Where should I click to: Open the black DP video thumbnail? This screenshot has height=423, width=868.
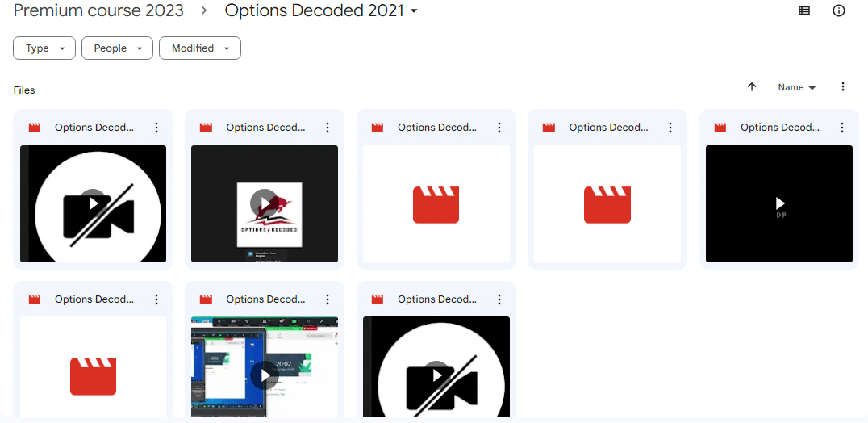[779, 203]
